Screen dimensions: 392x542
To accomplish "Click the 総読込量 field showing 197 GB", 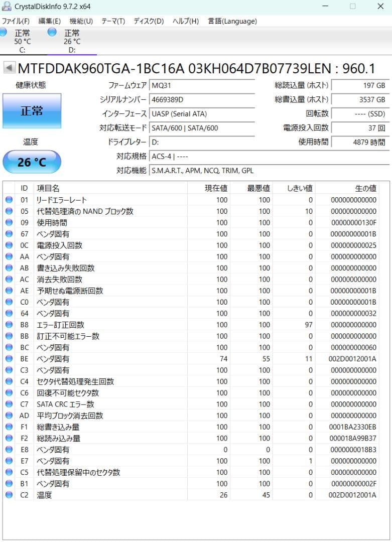I will [360, 86].
